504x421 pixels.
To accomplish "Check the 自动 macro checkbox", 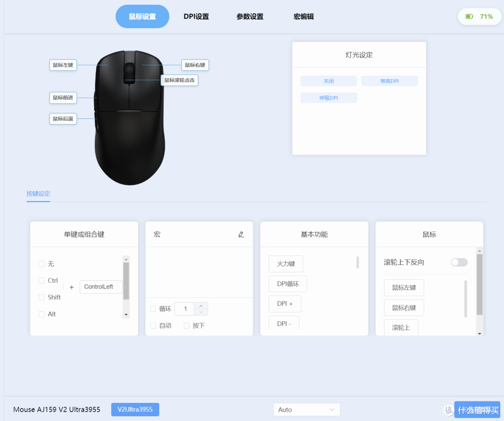I will point(153,325).
